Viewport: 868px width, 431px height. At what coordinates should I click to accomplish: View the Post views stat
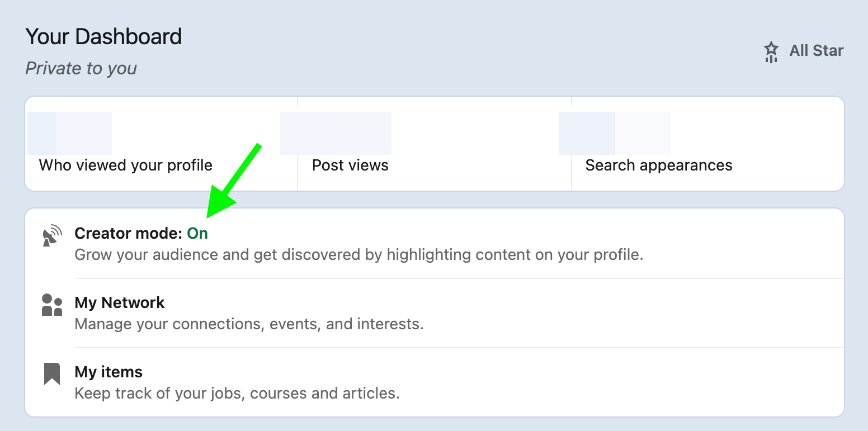click(x=350, y=165)
